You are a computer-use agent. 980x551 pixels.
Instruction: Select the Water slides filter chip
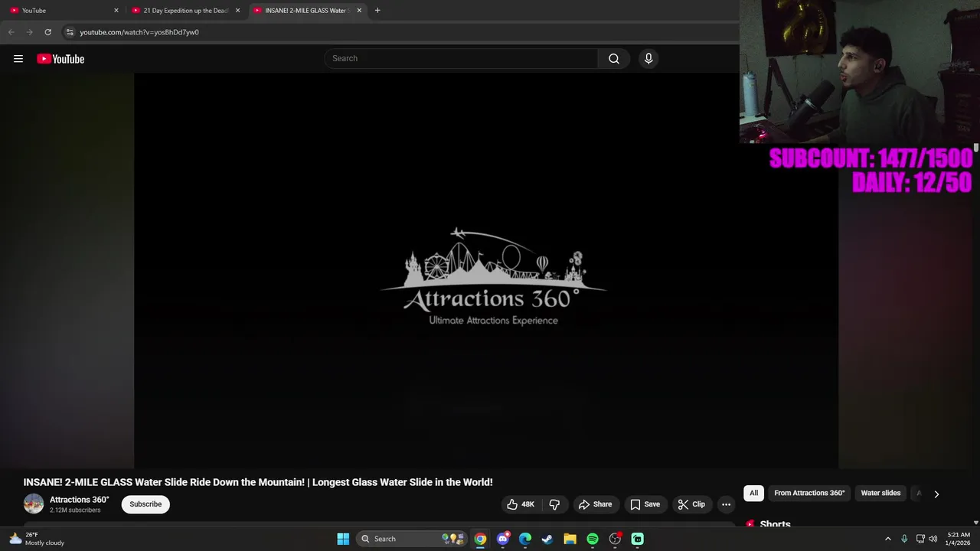coord(880,493)
